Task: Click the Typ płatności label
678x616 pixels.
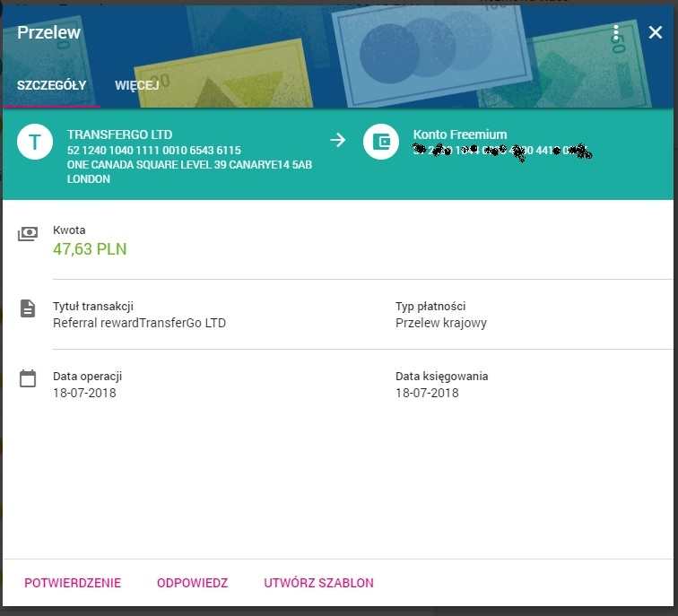Action: 430,307
